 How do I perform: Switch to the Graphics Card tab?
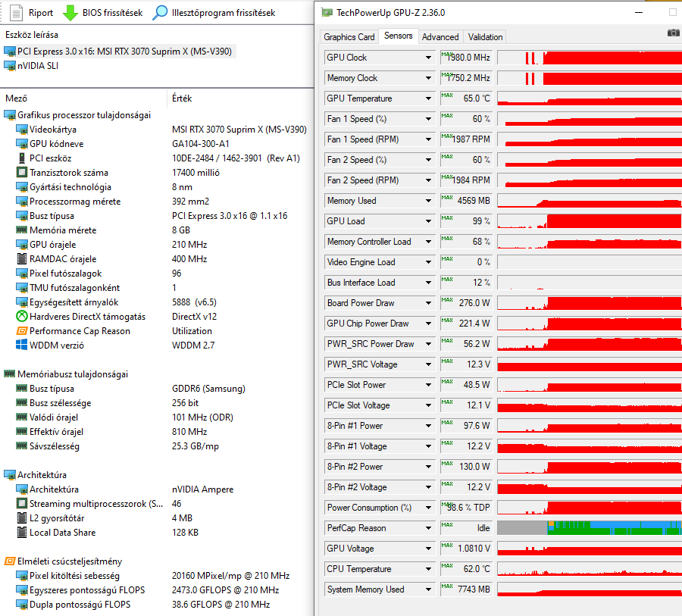[x=349, y=37]
